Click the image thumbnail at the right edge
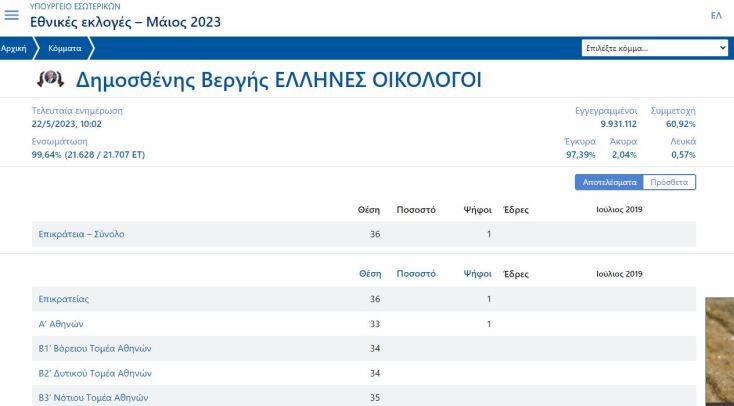 click(x=720, y=351)
